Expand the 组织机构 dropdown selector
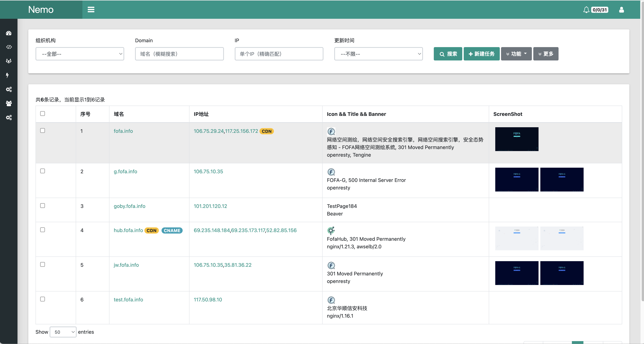Viewport: 644px width, 344px height. pos(80,54)
